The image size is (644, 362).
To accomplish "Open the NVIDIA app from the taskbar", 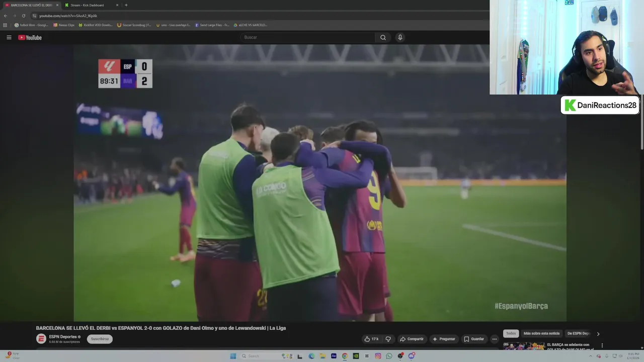I will tap(356, 356).
